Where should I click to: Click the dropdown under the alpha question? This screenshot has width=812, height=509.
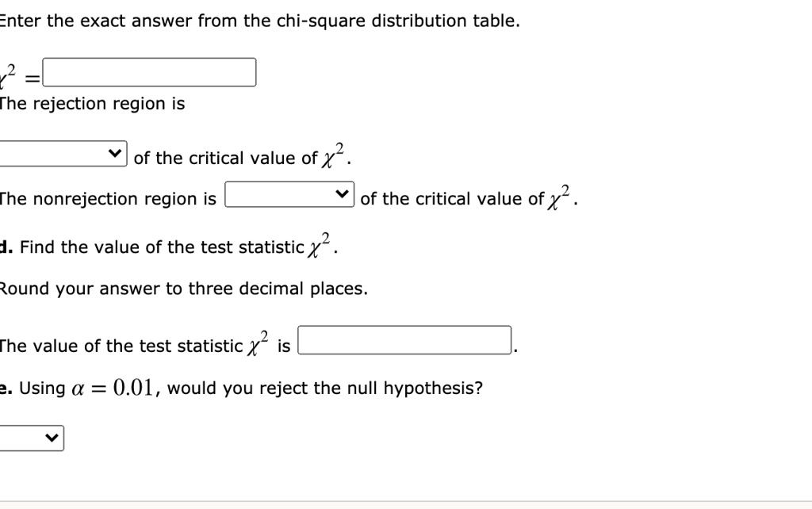point(32,437)
